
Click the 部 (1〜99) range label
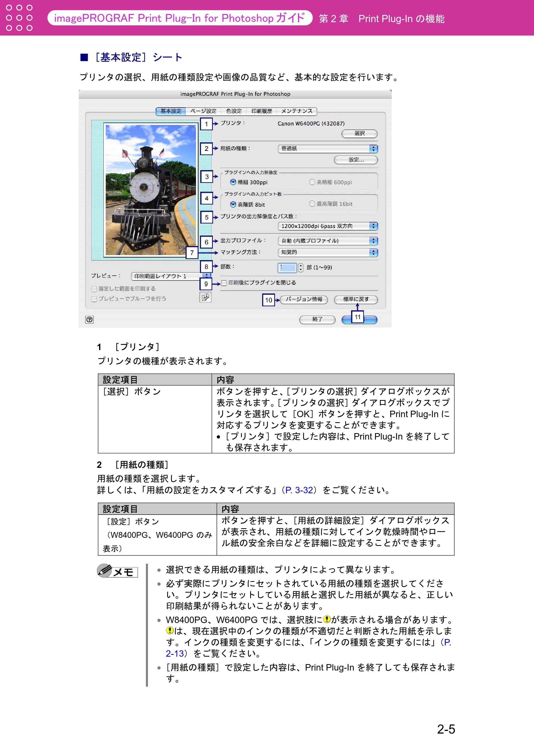(319, 268)
